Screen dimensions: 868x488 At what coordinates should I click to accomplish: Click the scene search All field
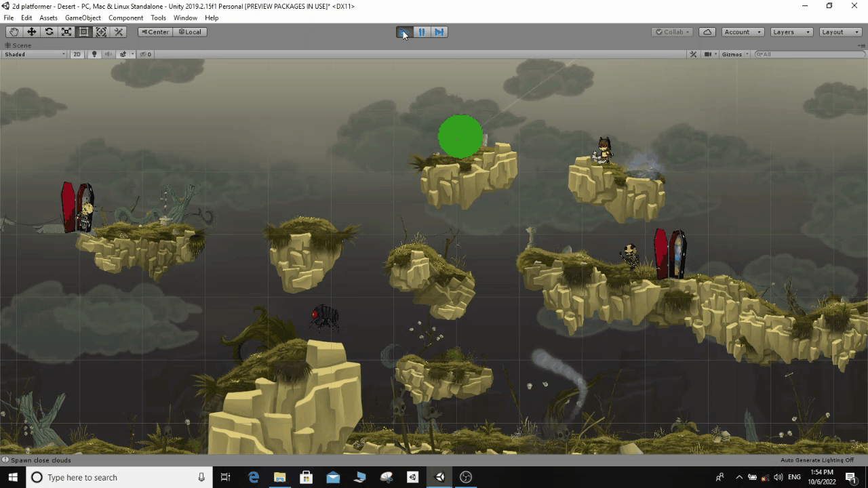807,54
